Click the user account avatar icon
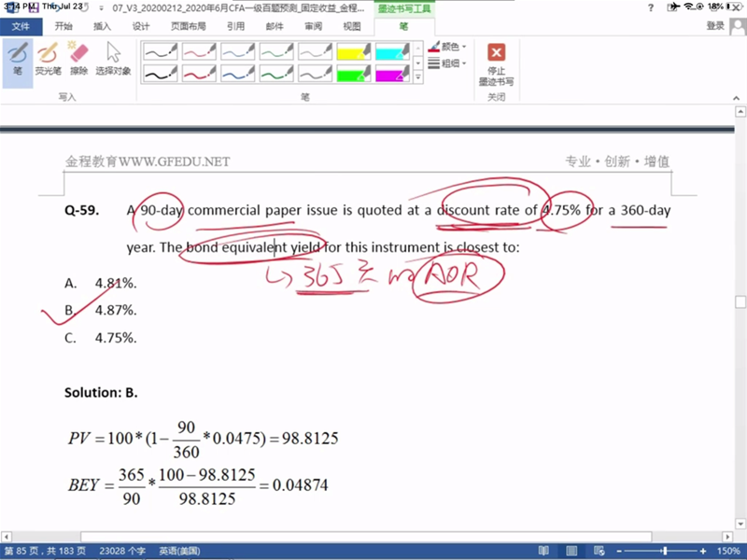Viewport: 747px width, 560px height. click(x=738, y=26)
